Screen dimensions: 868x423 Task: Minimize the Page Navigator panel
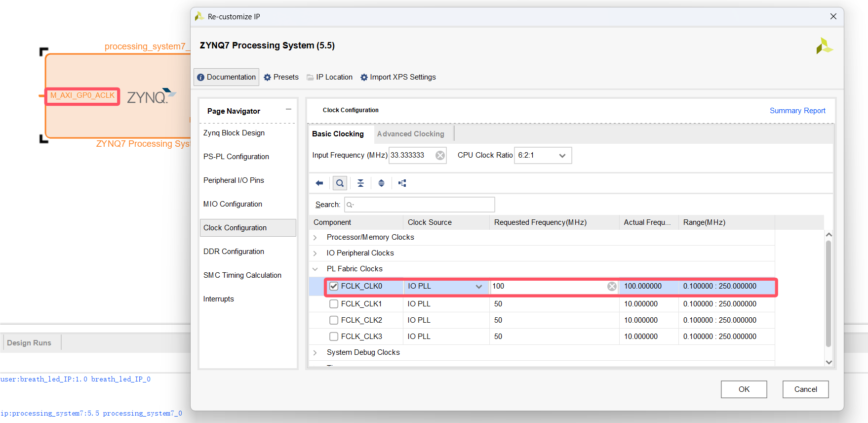(x=288, y=110)
